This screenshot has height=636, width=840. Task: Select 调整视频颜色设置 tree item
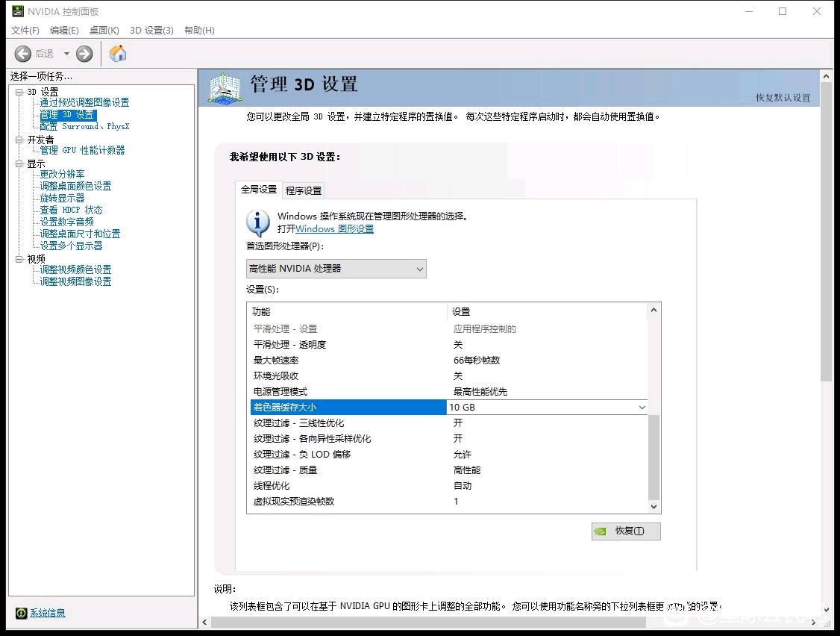(75, 269)
